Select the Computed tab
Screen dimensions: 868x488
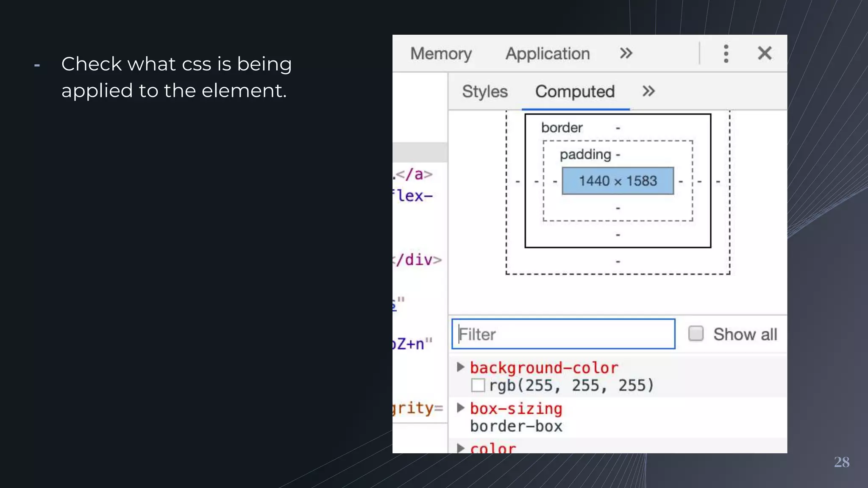point(575,91)
